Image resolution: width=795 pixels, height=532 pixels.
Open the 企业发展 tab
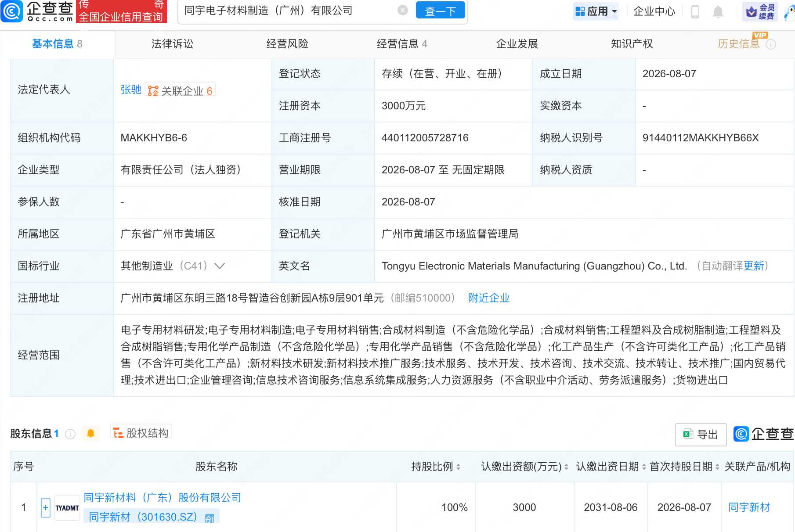click(517, 44)
